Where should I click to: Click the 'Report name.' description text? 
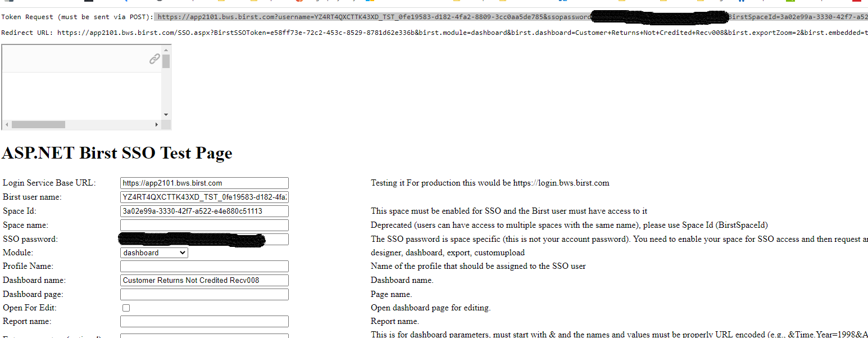pyautogui.click(x=395, y=321)
